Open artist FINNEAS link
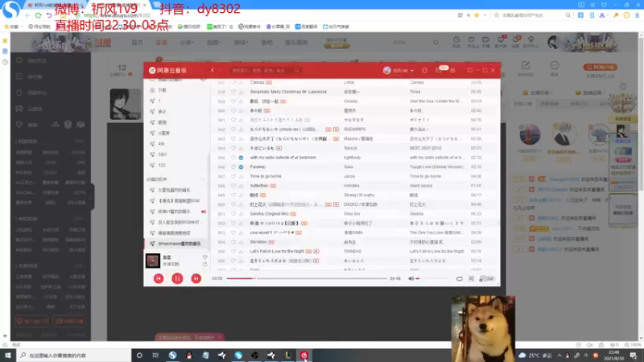644x362 pixels. [353, 251]
